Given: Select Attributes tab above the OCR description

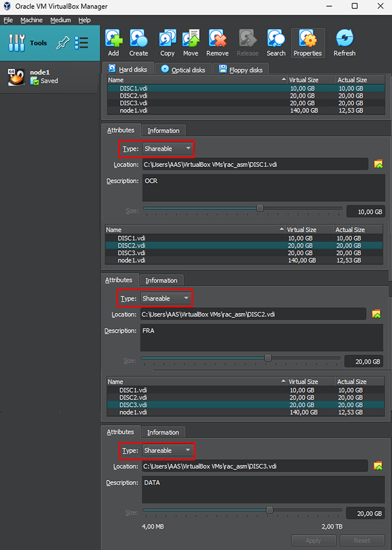Looking at the screenshot, I should click(x=121, y=130).
